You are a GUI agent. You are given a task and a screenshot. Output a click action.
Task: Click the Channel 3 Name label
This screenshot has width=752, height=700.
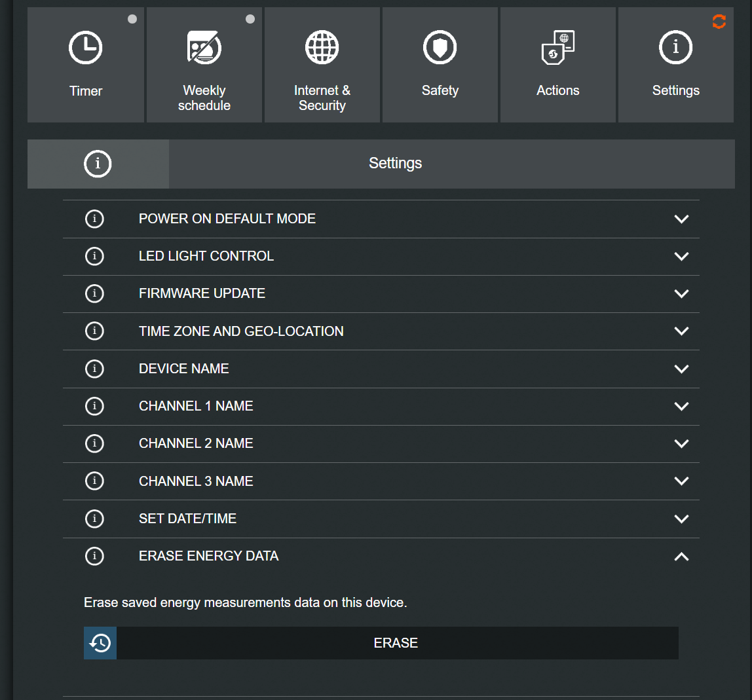196,481
